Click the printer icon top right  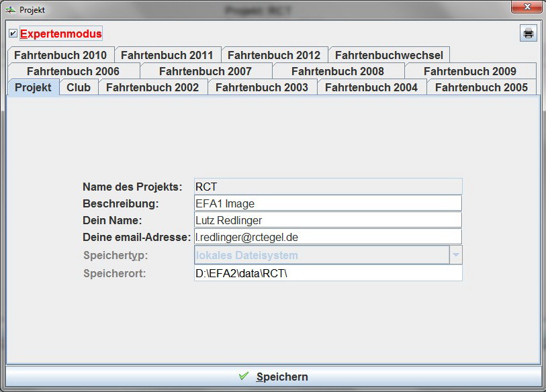(527, 33)
